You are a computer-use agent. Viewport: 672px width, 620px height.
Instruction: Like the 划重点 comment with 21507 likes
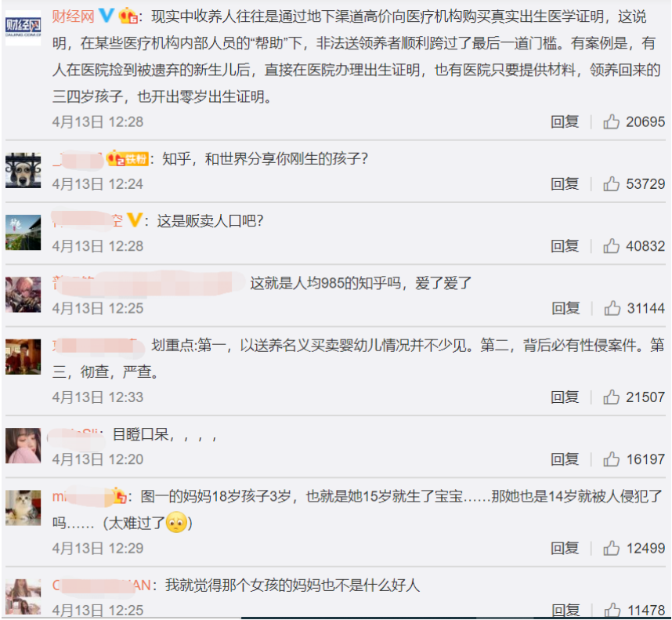click(611, 397)
